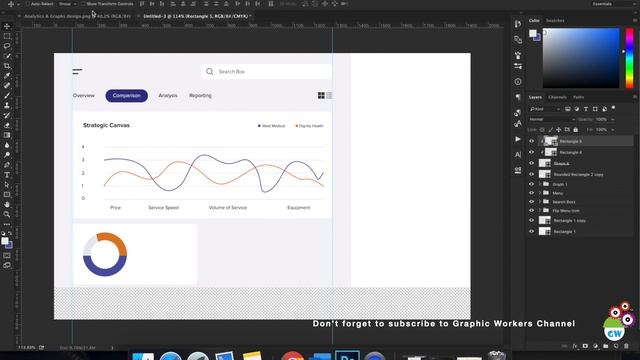
Task: Open the Color panel options menu
Action: tap(635, 20)
